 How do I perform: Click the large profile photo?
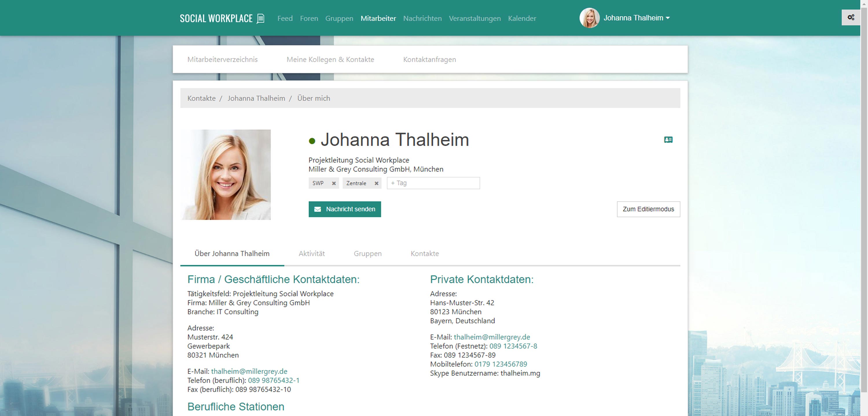click(225, 175)
